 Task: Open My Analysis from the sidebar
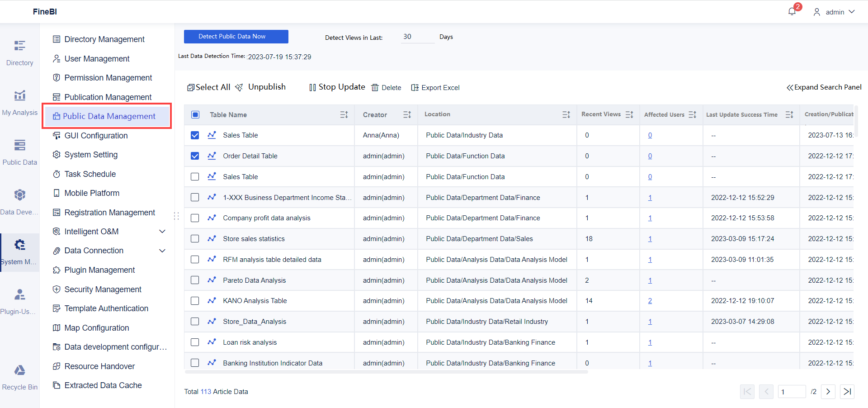(19, 102)
